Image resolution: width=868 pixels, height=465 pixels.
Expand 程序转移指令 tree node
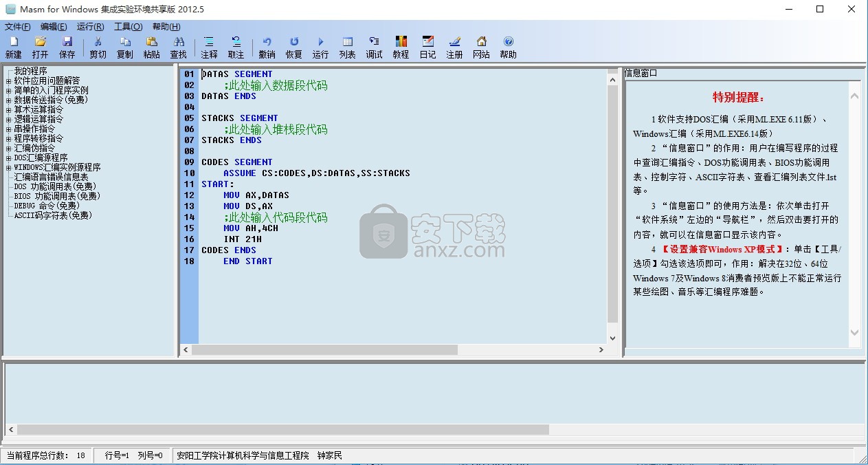9,138
